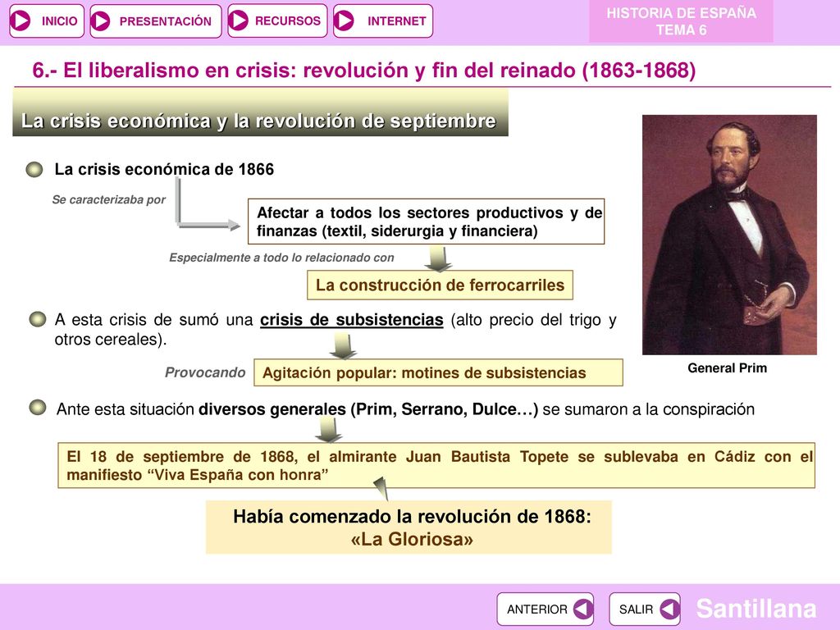Click 'Especialmente a todo lo relacionado con' caption
Screen dimensions: 840x630
281,258
